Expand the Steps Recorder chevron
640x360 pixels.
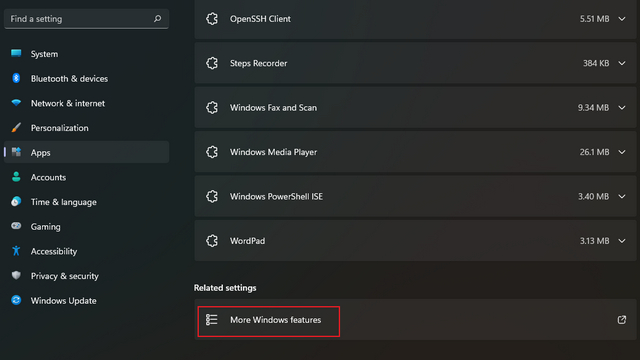622,63
